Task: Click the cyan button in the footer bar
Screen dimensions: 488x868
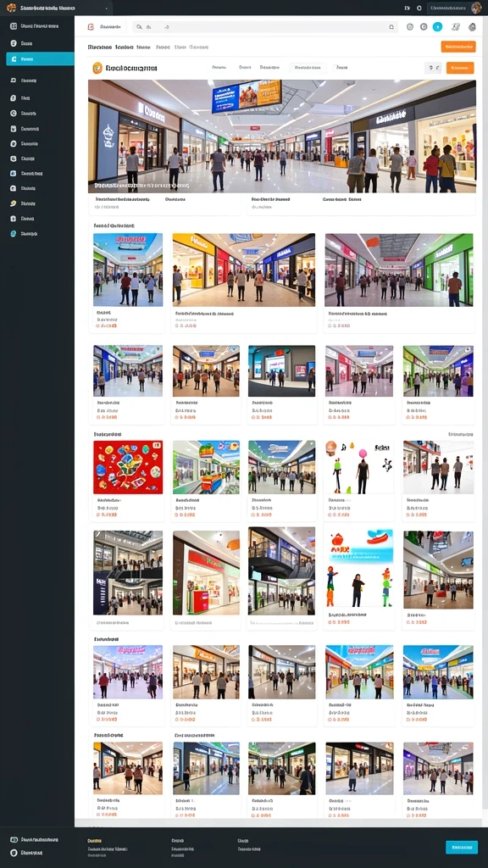Action: (462, 847)
